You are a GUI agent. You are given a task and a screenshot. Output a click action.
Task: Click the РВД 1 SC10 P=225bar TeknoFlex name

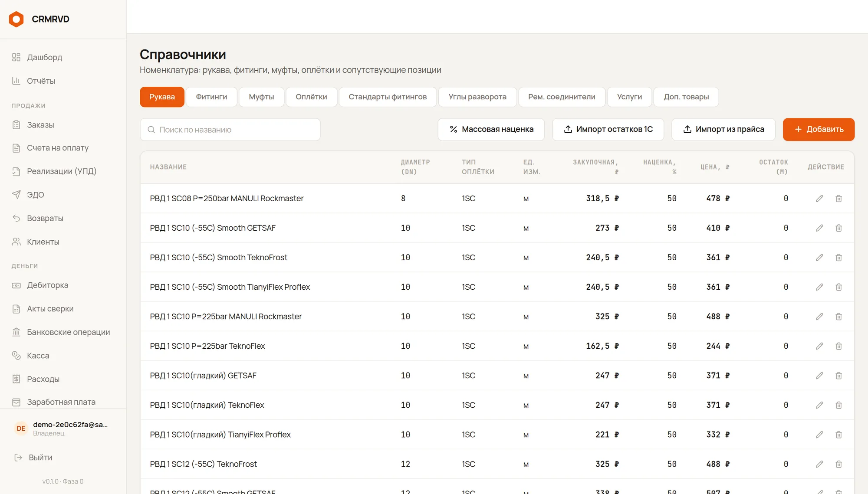[207, 346]
